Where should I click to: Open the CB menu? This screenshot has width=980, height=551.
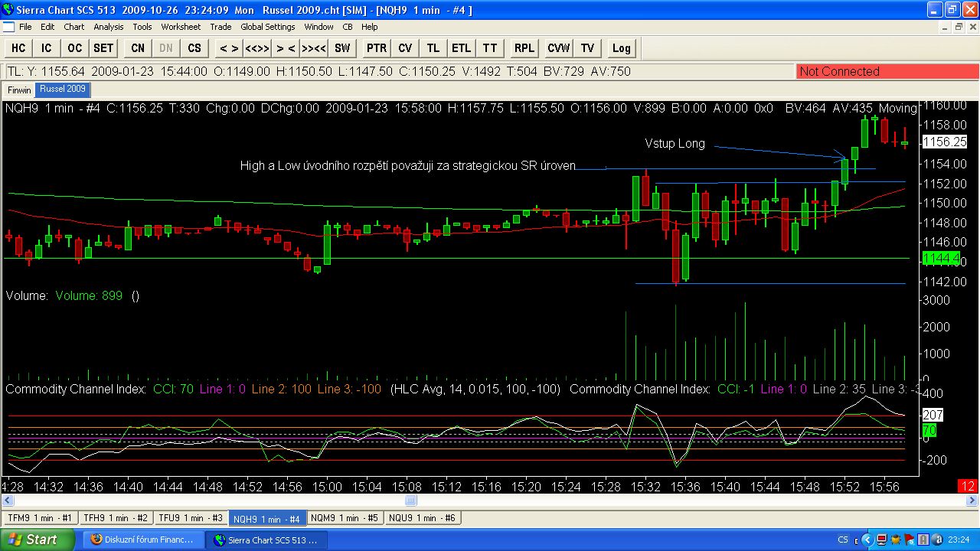348,27
